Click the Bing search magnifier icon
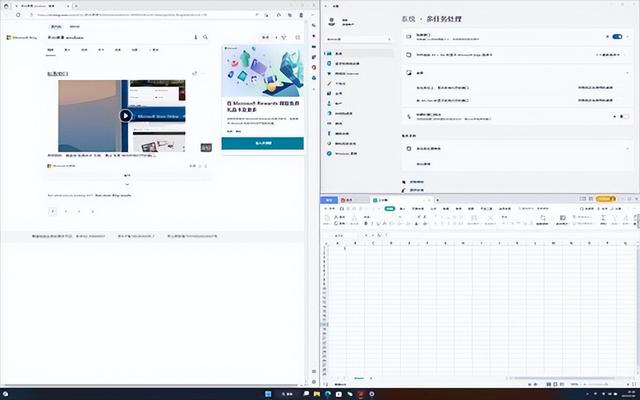 [205, 37]
